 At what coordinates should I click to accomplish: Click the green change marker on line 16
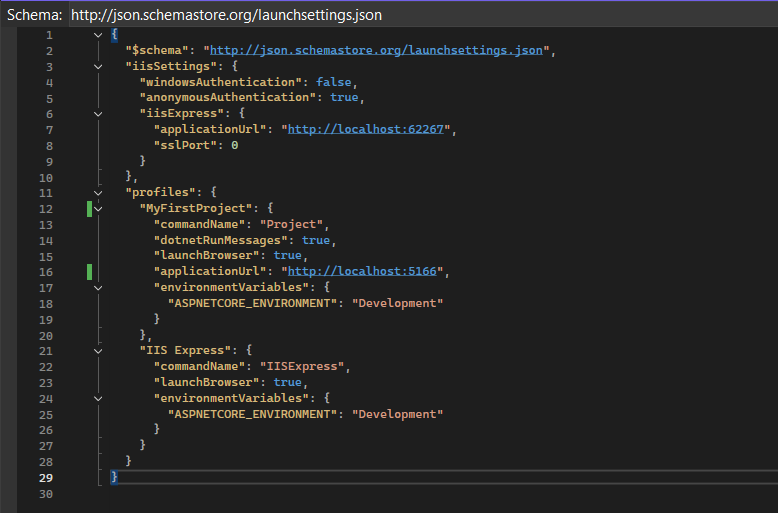coord(89,272)
